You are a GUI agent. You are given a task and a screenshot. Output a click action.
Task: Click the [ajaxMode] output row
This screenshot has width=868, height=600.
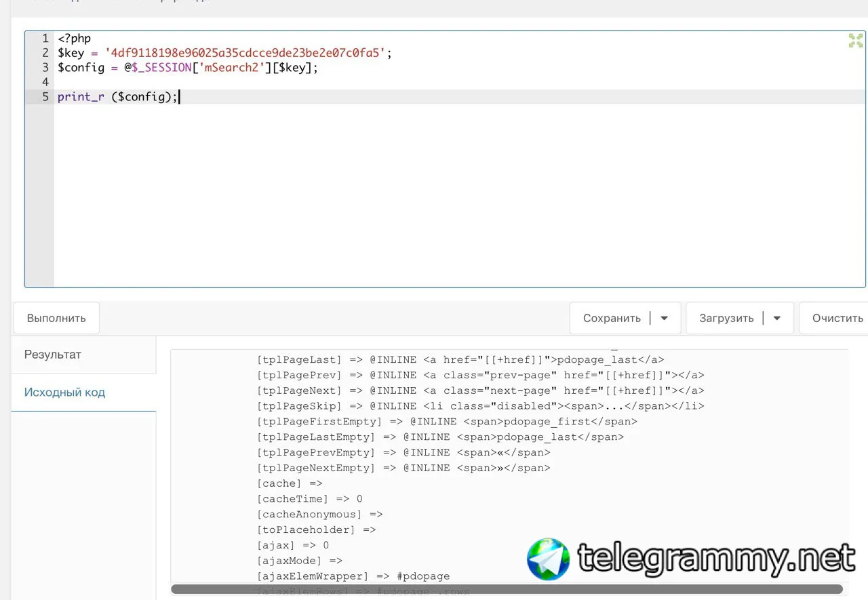(x=300, y=561)
